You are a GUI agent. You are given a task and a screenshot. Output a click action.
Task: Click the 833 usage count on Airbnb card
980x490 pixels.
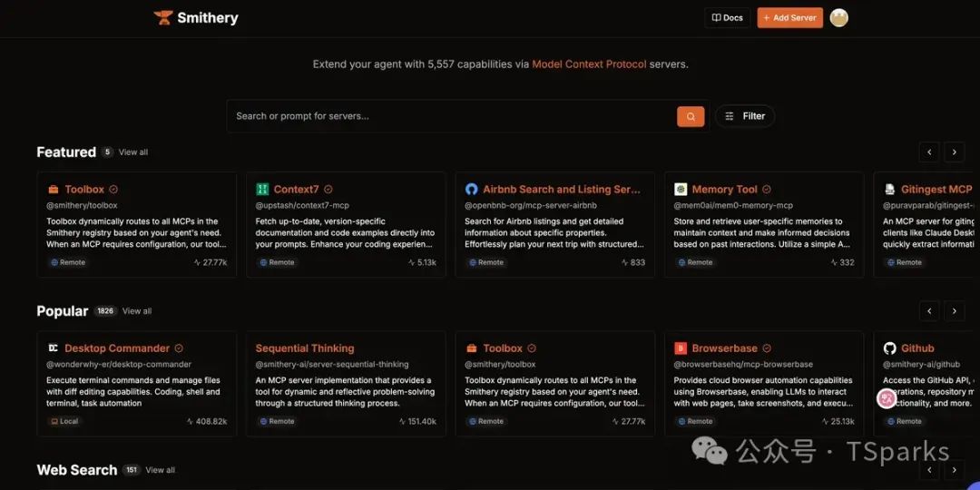(x=633, y=262)
